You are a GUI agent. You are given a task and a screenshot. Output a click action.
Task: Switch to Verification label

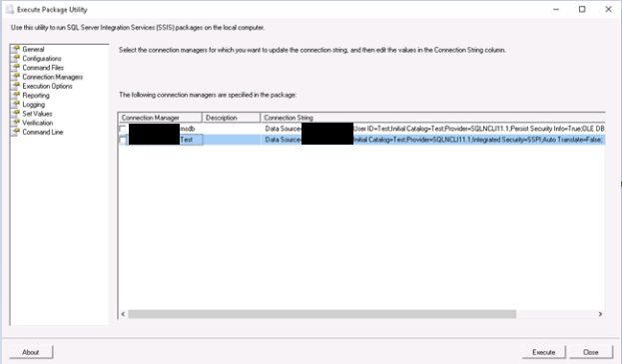pos(38,123)
